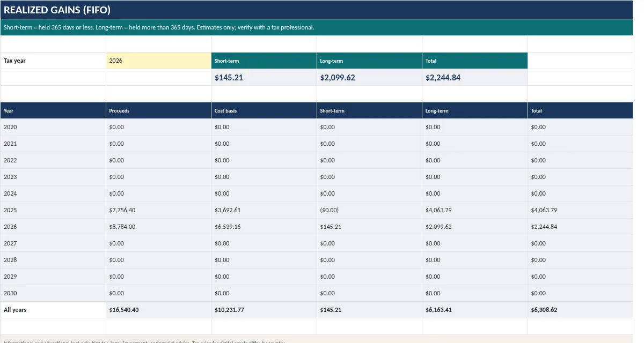This screenshot has width=644, height=343.
Task: Click the yellow Tax year input showing 2026
Action: pos(158,61)
